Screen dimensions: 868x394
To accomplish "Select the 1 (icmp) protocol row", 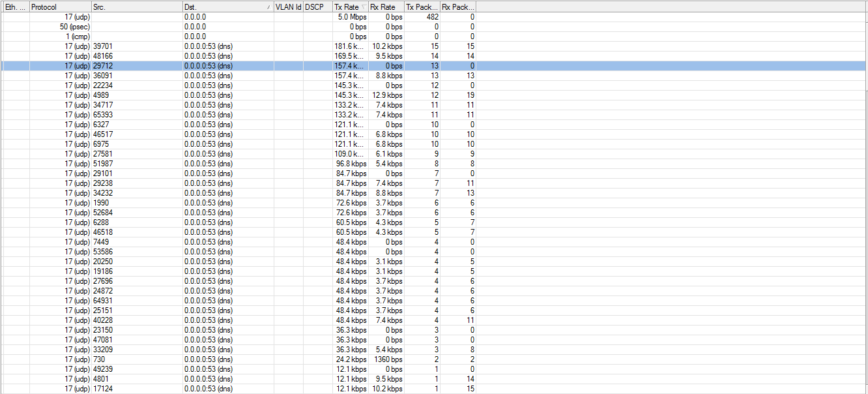I will [434, 37].
